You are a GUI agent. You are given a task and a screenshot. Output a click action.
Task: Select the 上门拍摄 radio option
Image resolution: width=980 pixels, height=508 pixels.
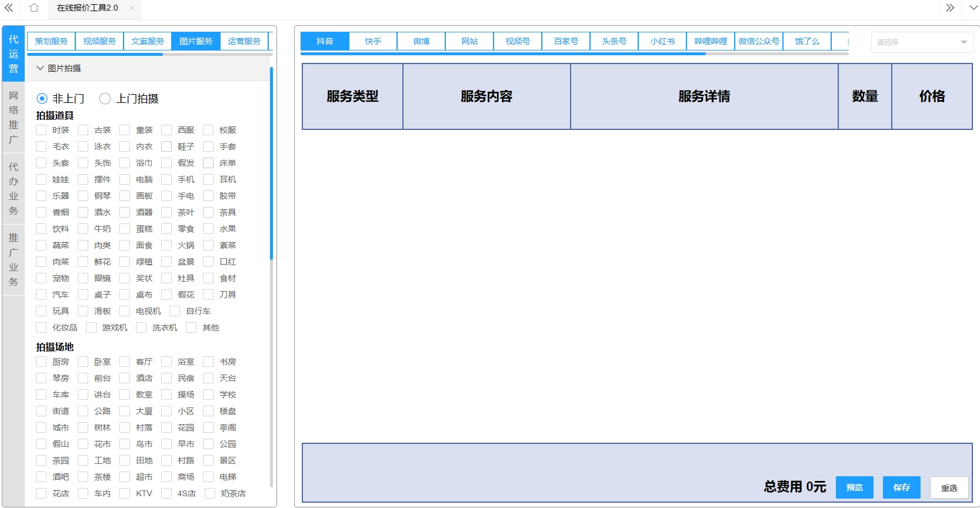pos(105,99)
